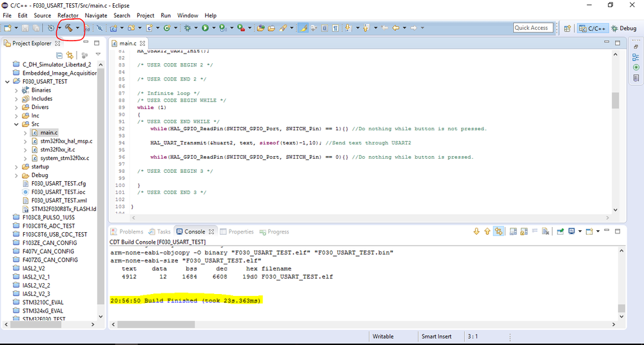This screenshot has height=345, width=644.
Task: Click the green Run play icon
Action: [x=205, y=28]
